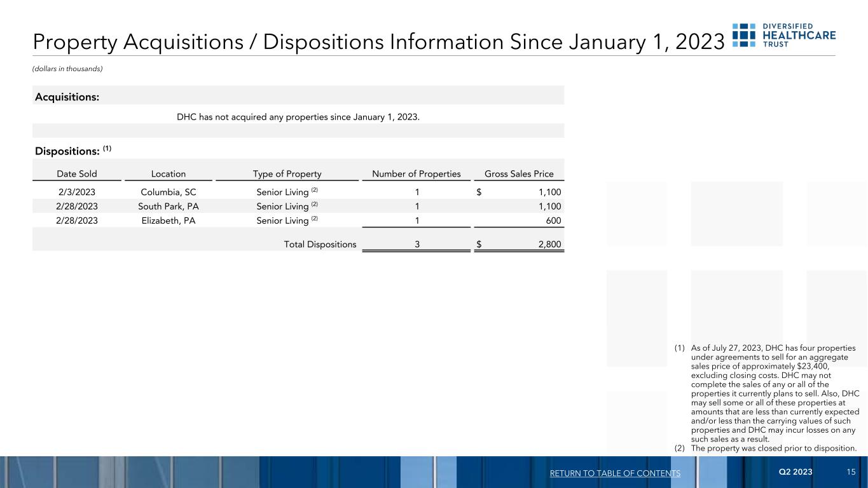Open the Return to Table of Contents link
The height and width of the screenshot is (488, 868).
[x=615, y=473]
